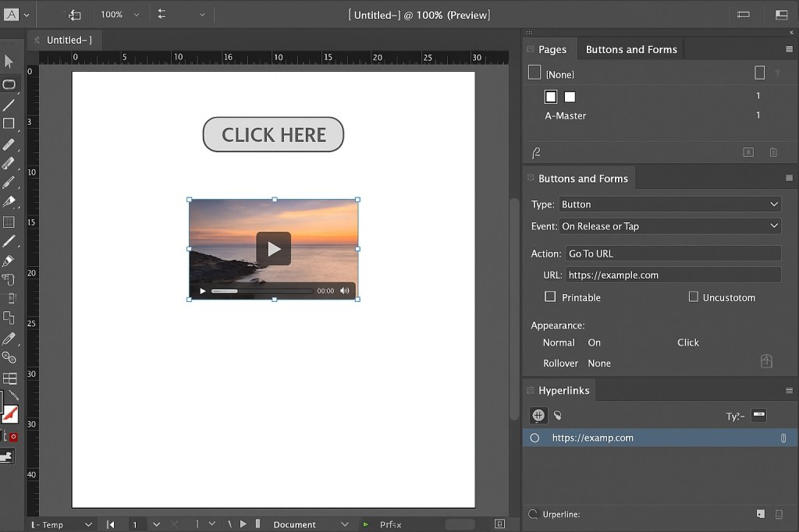This screenshot has width=799, height=532.
Task: Open the Hyperlinks panel menu icon
Action: [789, 390]
